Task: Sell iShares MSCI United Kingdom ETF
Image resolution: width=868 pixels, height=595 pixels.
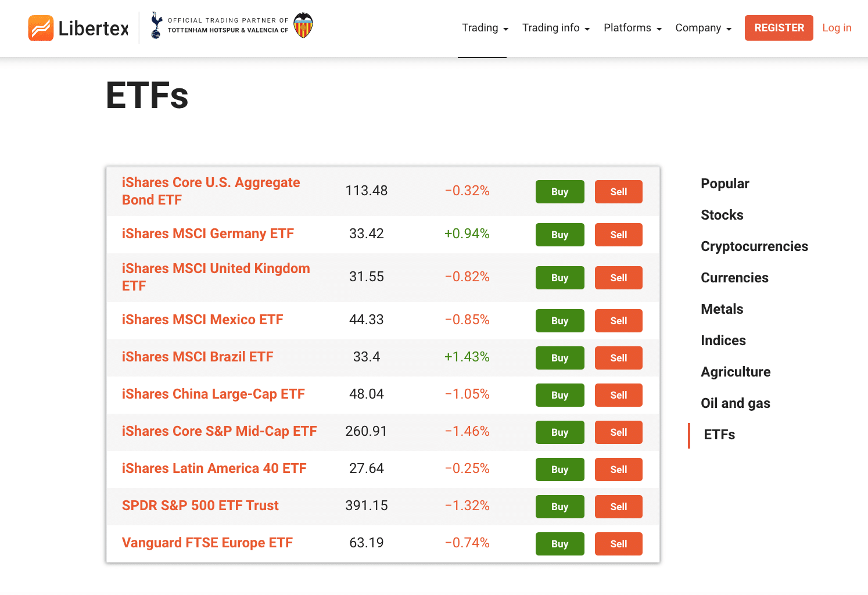Action: [x=618, y=278]
